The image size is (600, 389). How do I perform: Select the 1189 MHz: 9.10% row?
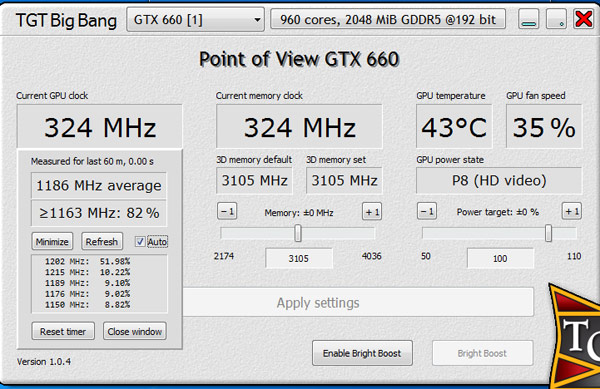pyautogui.click(x=88, y=283)
